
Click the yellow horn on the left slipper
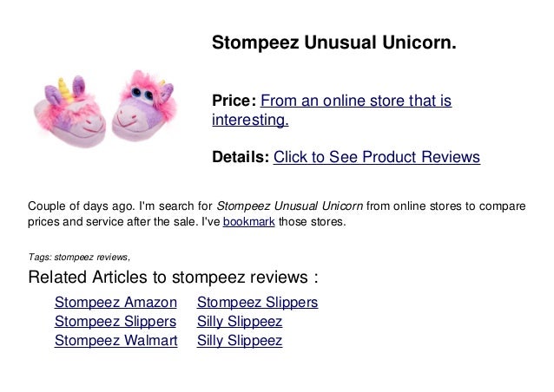[63, 86]
